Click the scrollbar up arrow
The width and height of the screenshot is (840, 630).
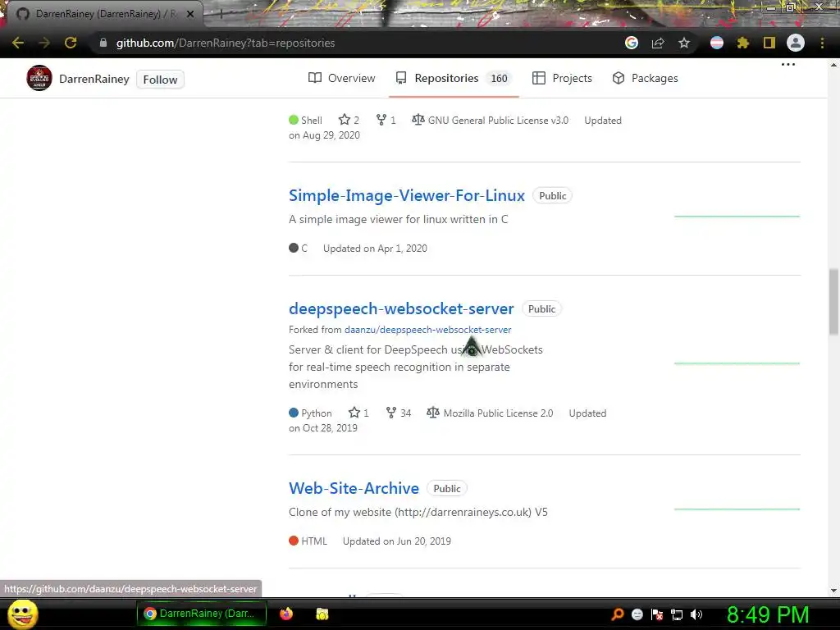click(x=833, y=65)
